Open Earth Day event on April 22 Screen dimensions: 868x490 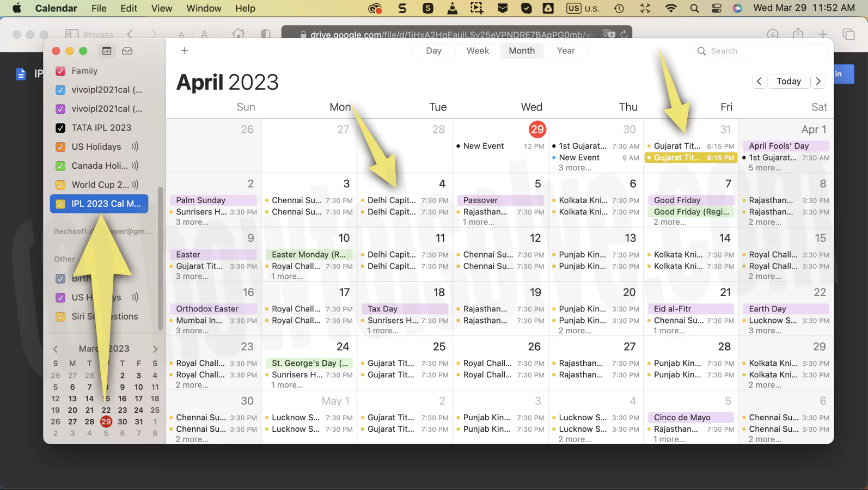click(x=786, y=309)
